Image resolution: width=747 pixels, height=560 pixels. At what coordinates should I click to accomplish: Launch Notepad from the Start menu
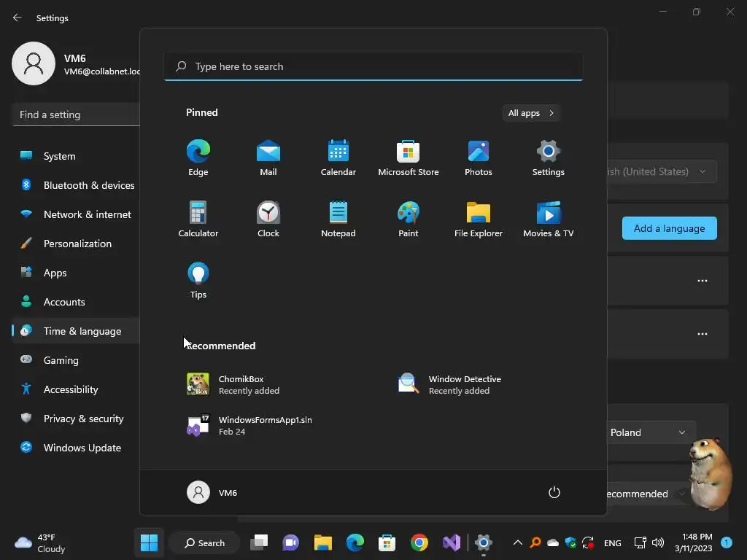pyautogui.click(x=338, y=219)
